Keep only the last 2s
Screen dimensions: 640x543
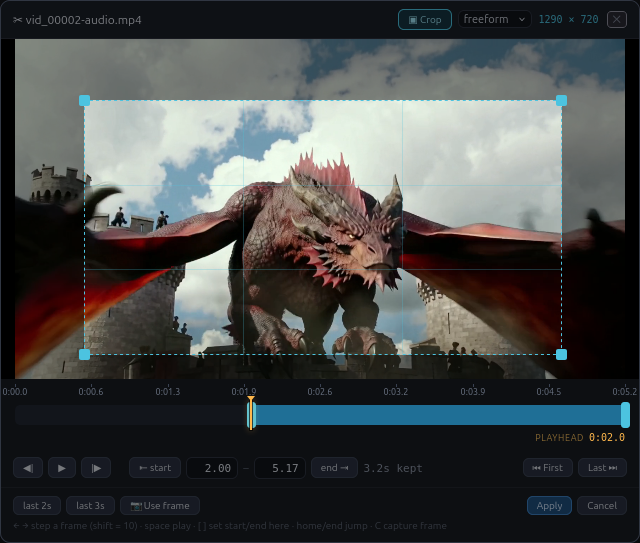(x=37, y=506)
